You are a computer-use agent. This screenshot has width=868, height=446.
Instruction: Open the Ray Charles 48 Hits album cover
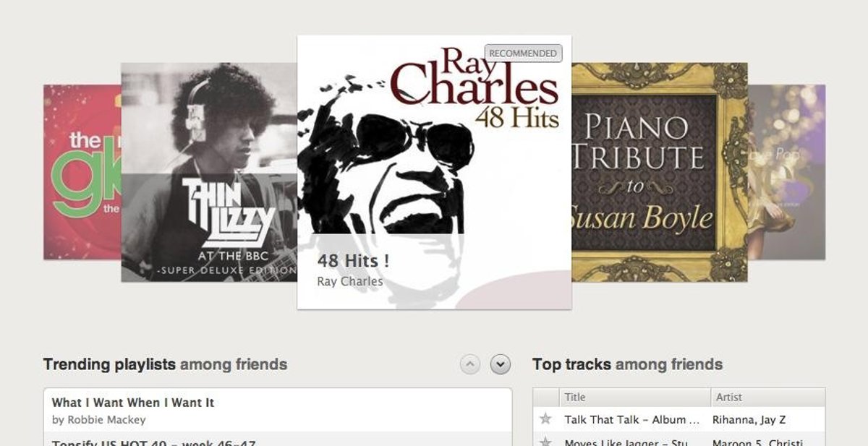coord(434,172)
